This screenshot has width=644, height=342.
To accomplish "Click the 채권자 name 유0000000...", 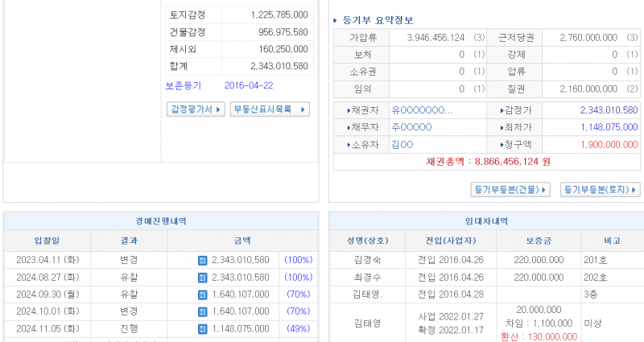I will (x=421, y=110).
